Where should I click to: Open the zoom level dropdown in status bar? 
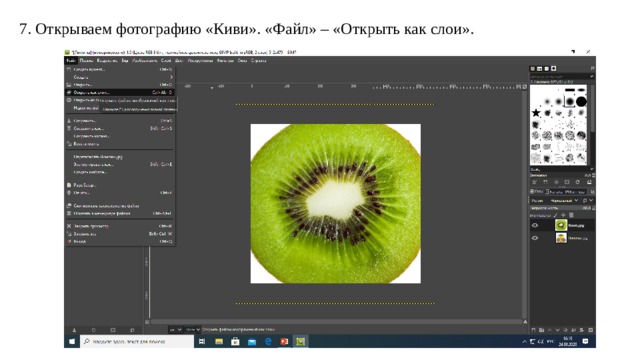pos(193,329)
